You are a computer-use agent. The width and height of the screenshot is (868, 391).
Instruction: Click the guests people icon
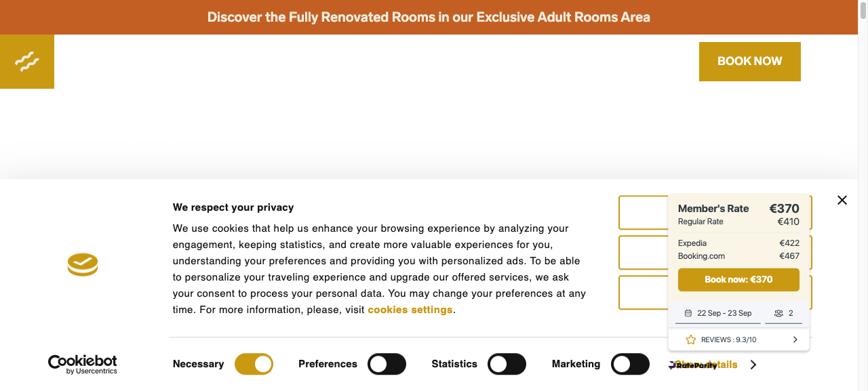click(x=778, y=313)
